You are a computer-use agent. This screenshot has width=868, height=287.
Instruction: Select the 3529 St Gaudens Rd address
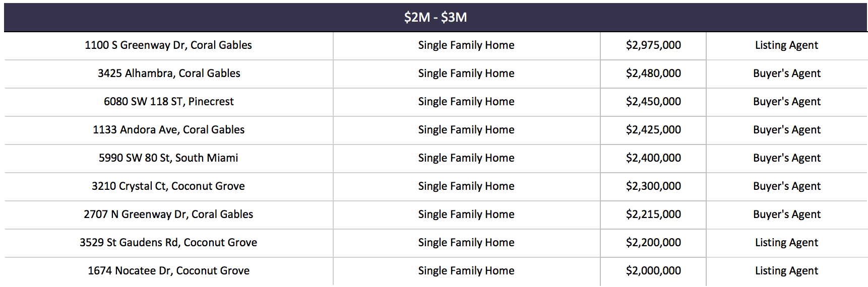click(168, 243)
